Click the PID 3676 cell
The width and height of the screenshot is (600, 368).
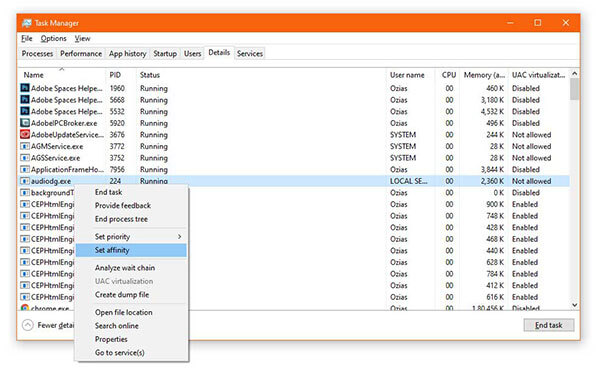pos(117,135)
